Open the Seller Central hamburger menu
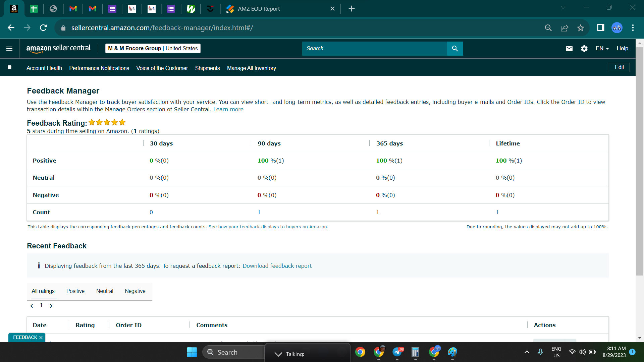Screen dimensions: 644x362 9,49
